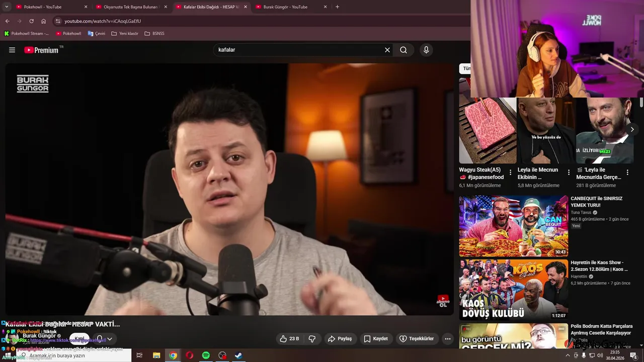
Task: Open options for 'Wagyu Steak(A5)' short
Action: 511,172
